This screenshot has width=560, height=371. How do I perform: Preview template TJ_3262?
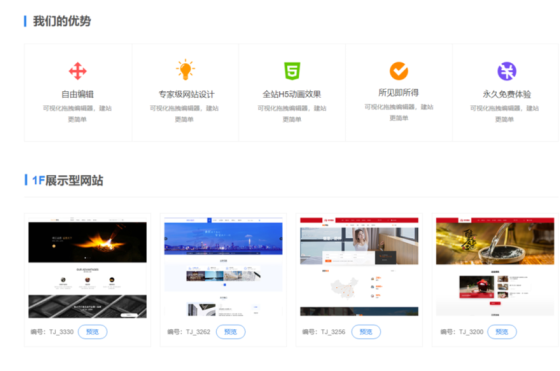(x=230, y=332)
